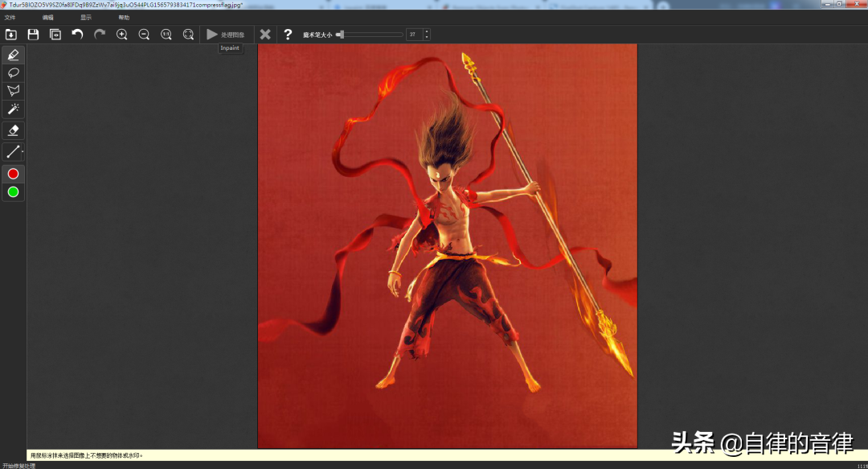Screen dimensions: 868x469
Task: Open the 编辑 menu
Action: click(x=48, y=18)
